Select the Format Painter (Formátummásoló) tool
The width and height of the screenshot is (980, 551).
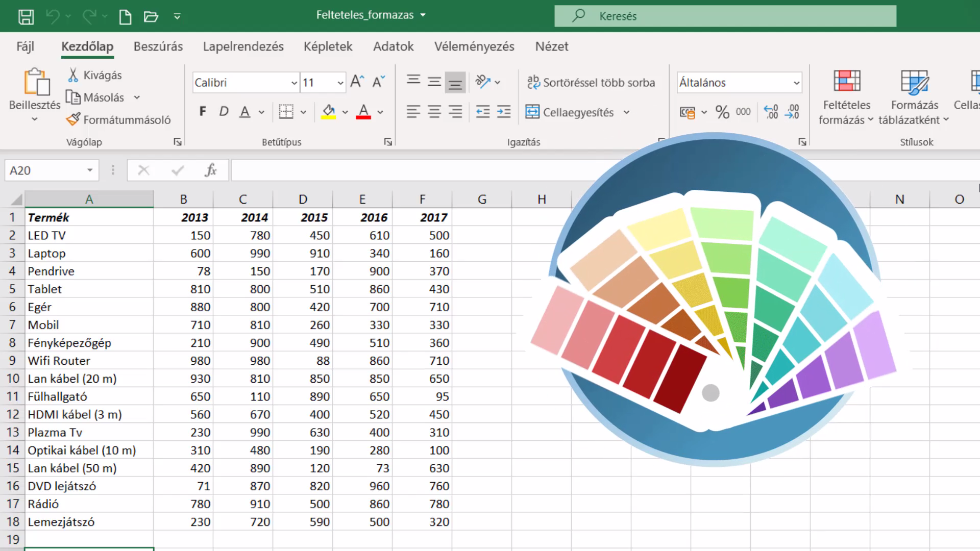click(x=118, y=120)
